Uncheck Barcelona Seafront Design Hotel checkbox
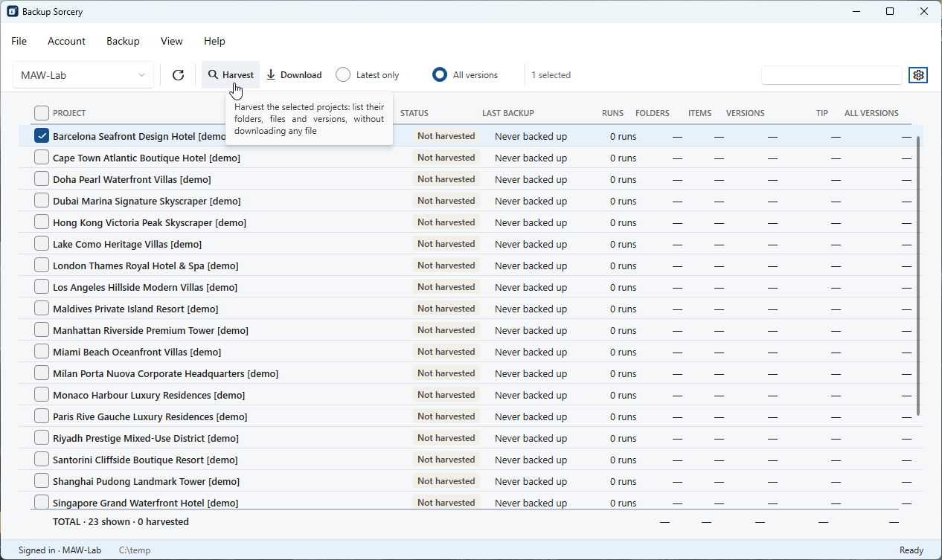This screenshot has width=942, height=560. pyautogui.click(x=42, y=136)
